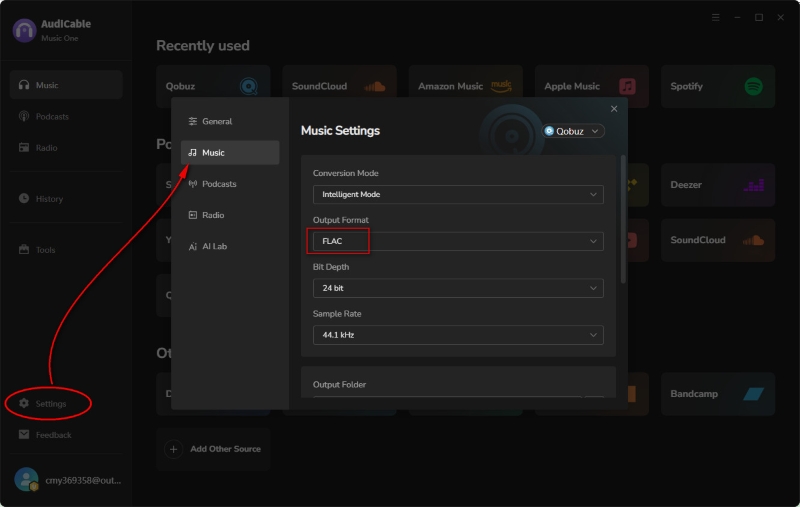Open the Qobuz source selector dropdown
800x507 pixels.
point(572,131)
